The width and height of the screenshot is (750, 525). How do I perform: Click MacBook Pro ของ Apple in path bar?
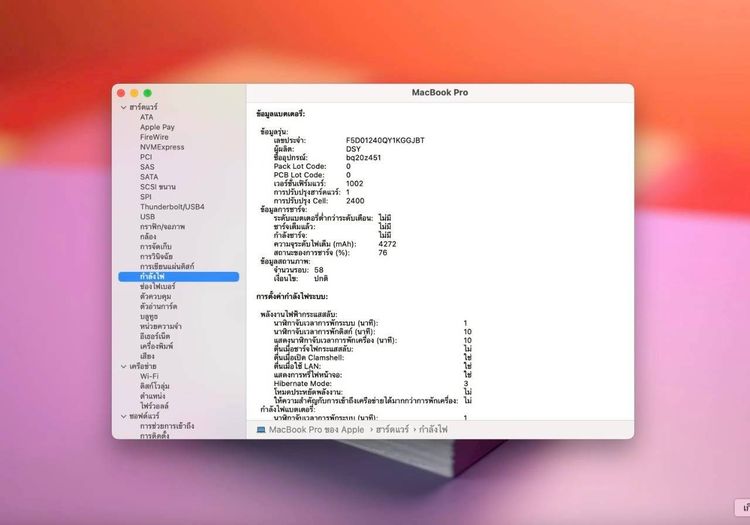tap(316, 429)
